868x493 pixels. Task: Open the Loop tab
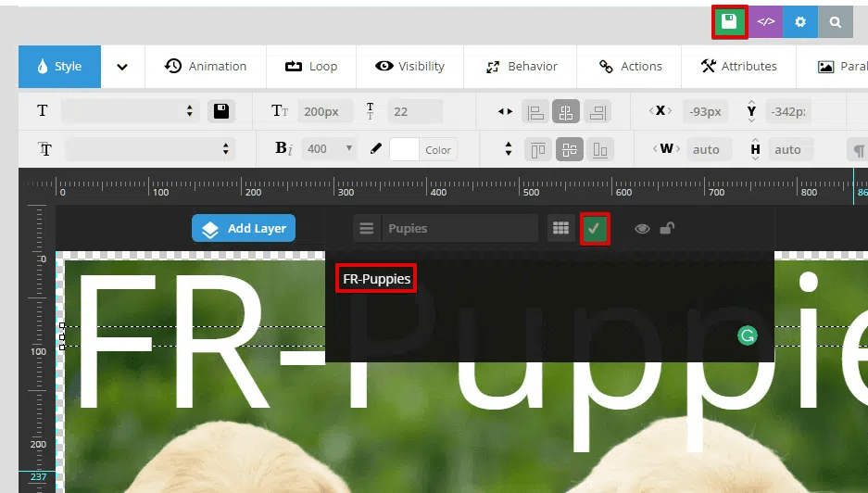pos(311,67)
